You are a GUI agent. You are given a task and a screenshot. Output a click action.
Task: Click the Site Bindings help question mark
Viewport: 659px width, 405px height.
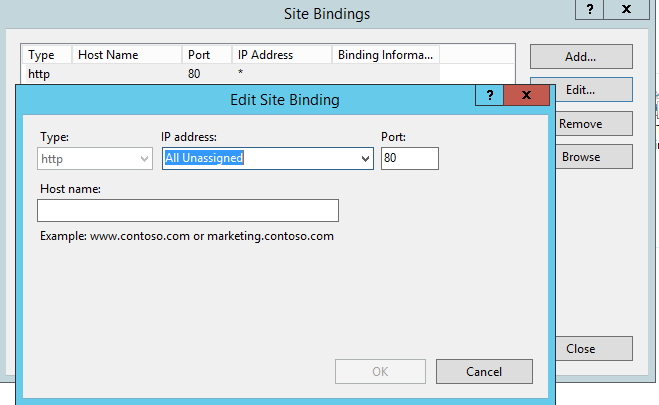point(590,11)
